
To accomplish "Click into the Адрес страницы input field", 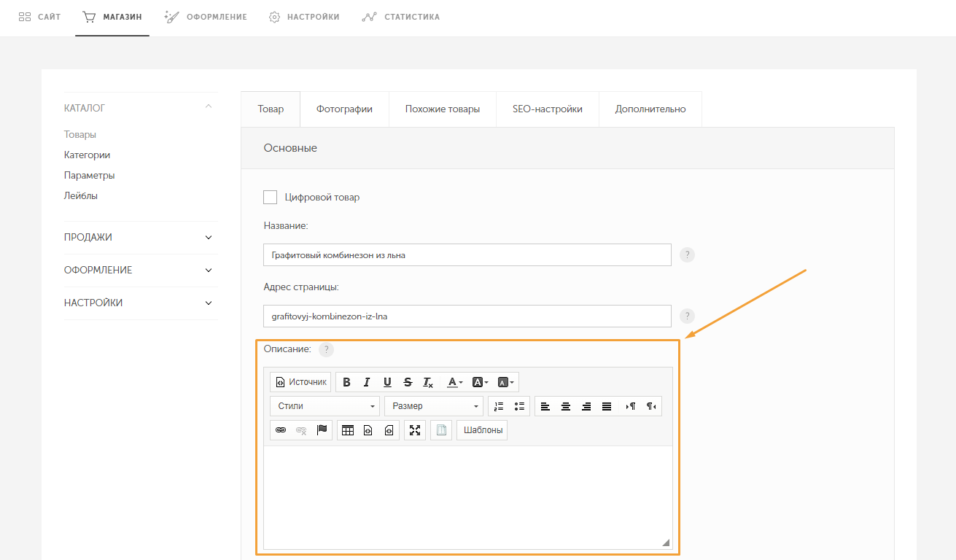I will click(x=467, y=316).
